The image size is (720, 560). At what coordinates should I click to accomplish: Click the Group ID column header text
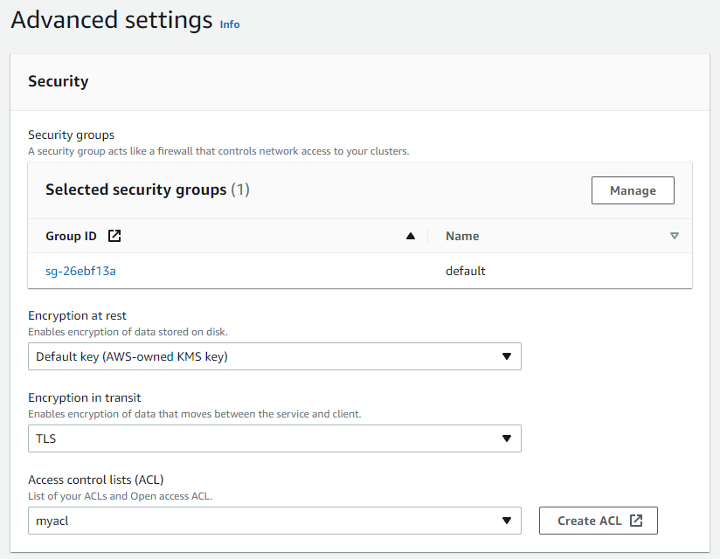point(71,236)
